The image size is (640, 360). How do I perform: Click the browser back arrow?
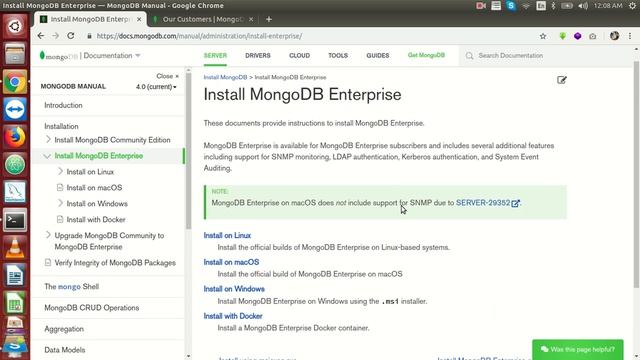(x=40, y=36)
